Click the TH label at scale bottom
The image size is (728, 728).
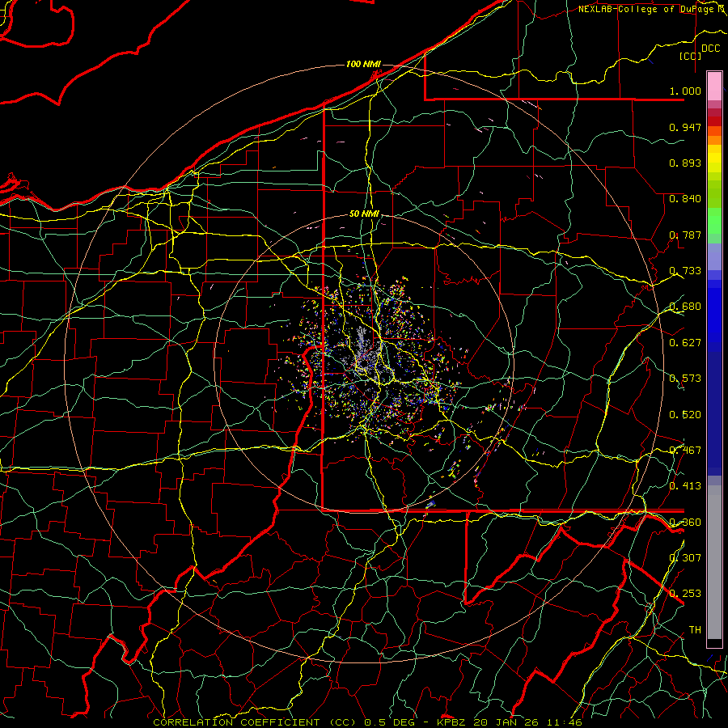(x=695, y=629)
